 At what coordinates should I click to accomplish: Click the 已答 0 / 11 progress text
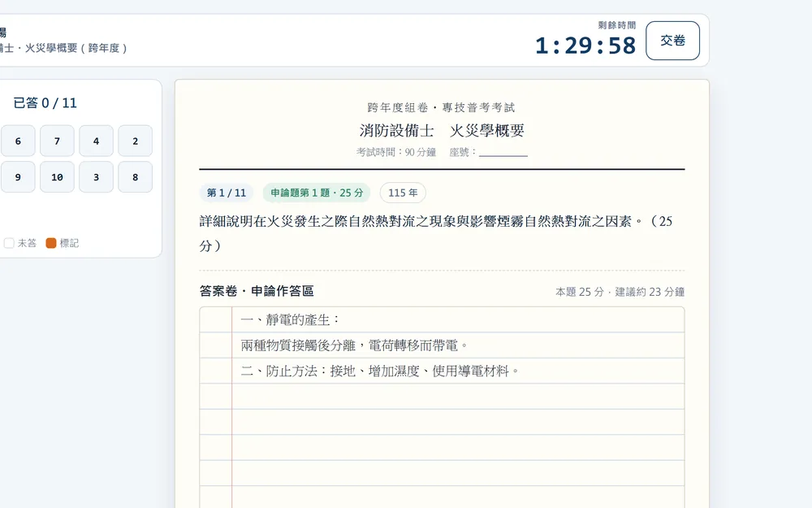[45, 103]
